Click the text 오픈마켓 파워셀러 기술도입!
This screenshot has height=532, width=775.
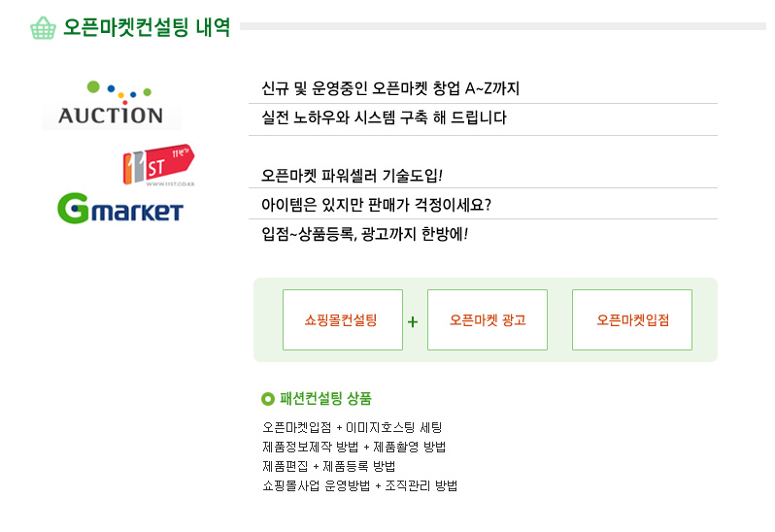point(352,176)
